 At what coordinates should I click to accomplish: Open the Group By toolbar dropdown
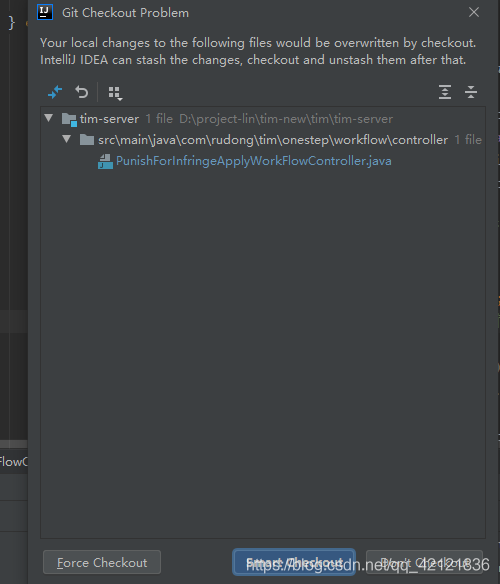pyautogui.click(x=115, y=93)
